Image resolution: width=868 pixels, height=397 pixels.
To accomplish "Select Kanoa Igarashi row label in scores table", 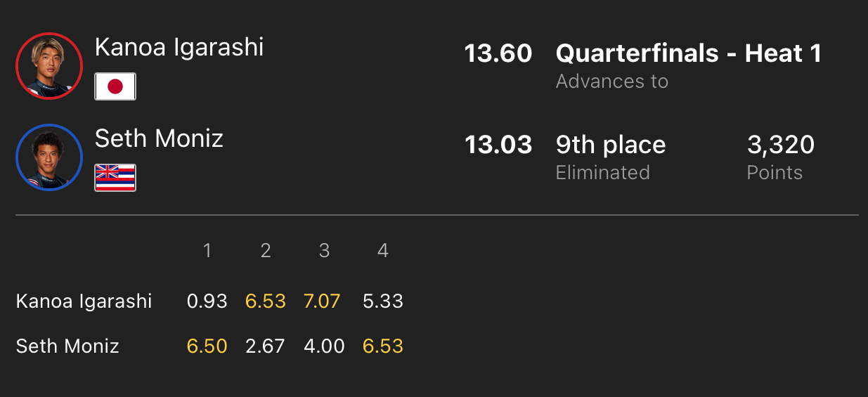I will (84, 301).
